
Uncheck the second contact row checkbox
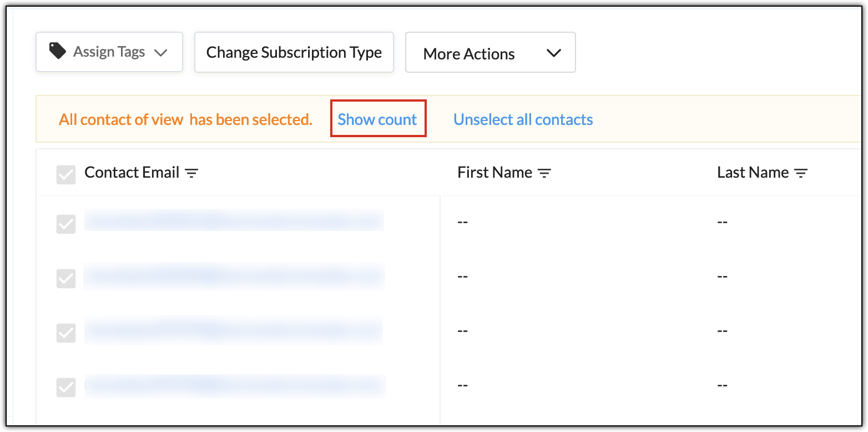(66, 278)
